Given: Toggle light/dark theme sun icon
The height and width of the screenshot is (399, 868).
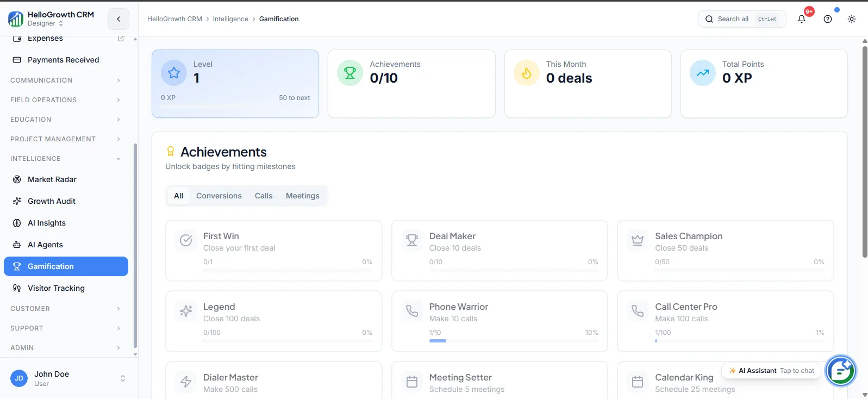Looking at the screenshot, I should (852, 19).
